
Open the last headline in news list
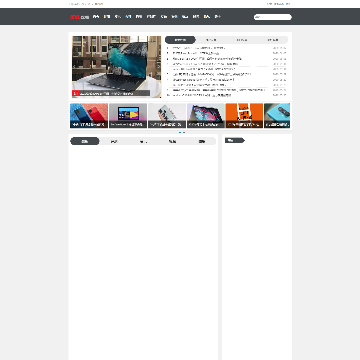[x=202, y=95]
